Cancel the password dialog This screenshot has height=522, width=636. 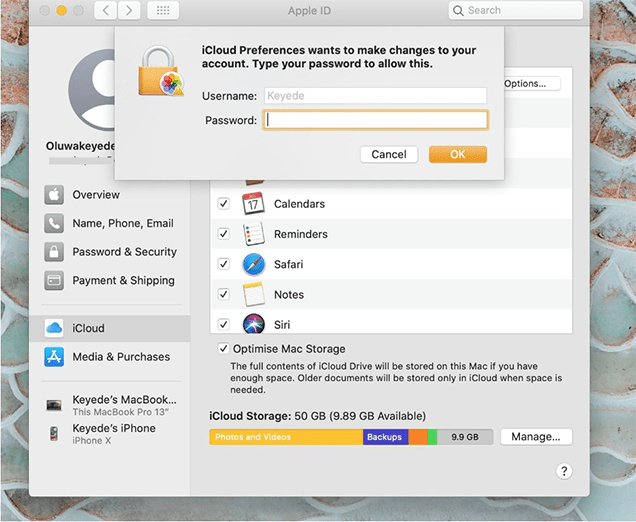click(389, 154)
